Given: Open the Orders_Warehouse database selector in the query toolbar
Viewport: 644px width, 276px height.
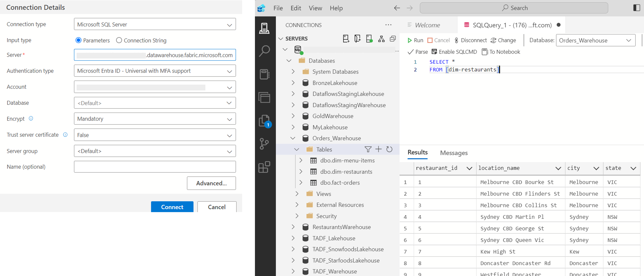Looking at the screenshot, I should (x=596, y=40).
